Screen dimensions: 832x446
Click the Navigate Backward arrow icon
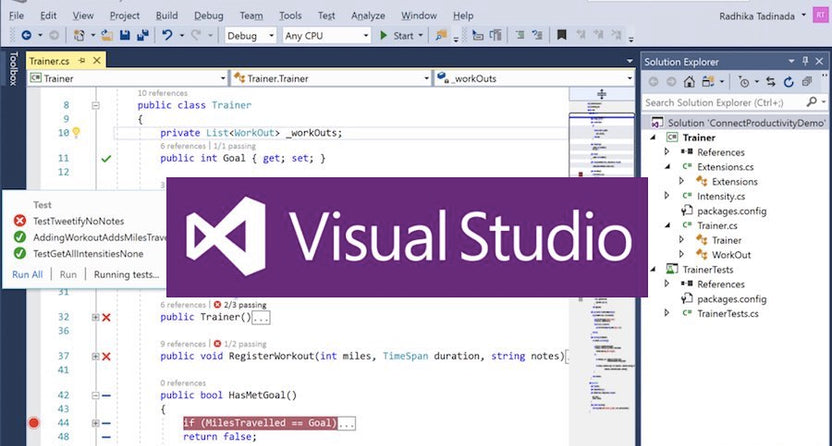(25, 36)
